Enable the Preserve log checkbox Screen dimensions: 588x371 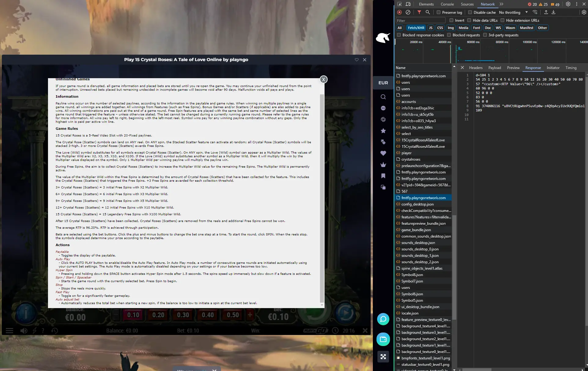[439, 12]
